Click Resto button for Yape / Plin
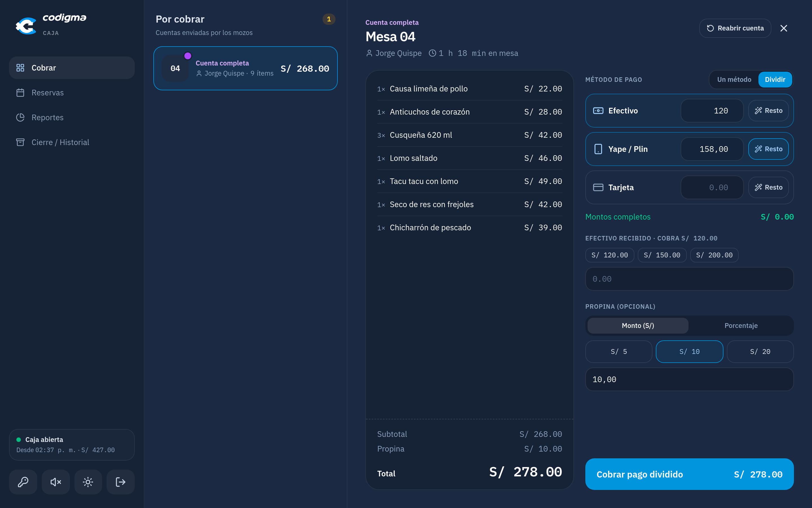The height and width of the screenshot is (508, 812). (768, 149)
